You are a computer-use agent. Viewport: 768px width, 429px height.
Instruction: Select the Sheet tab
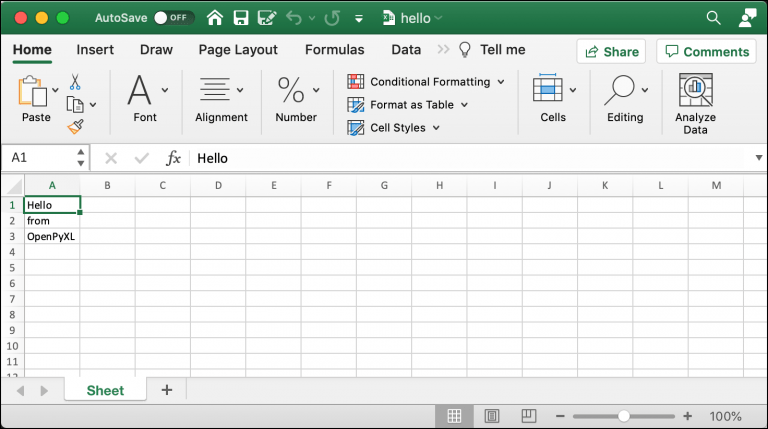[x=105, y=390]
